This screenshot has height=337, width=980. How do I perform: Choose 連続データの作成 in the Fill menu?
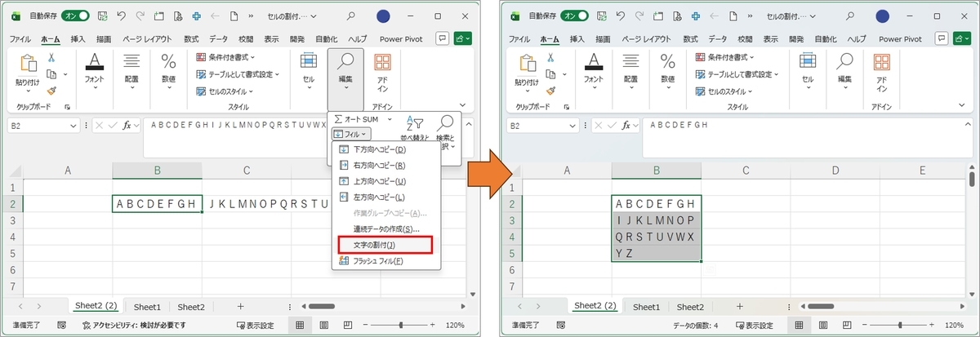click(386, 229)
